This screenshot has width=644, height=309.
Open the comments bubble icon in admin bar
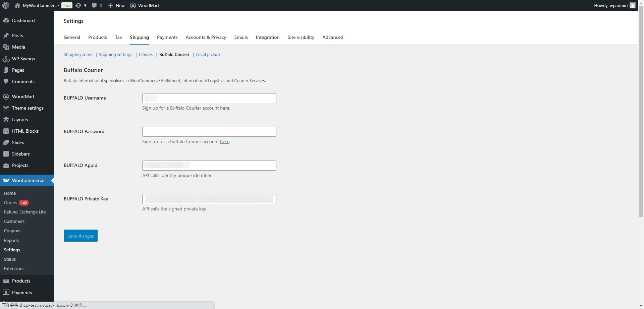click(94, 5)
